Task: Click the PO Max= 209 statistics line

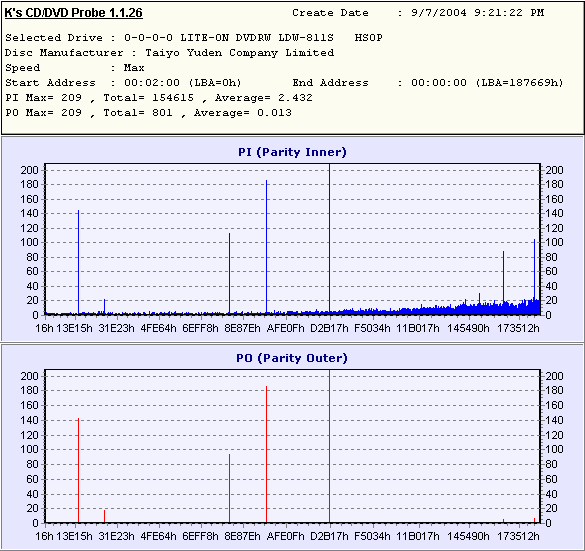Action: click(148, 113)
